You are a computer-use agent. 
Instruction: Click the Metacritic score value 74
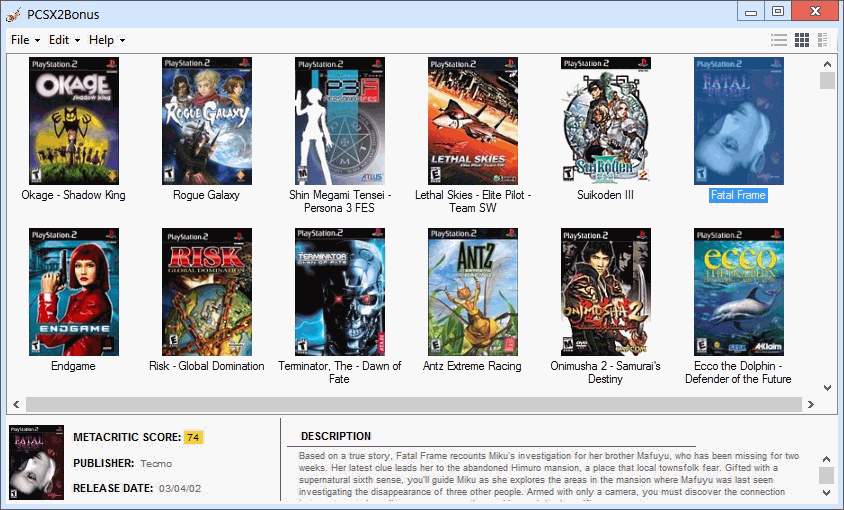coord(193,437)
